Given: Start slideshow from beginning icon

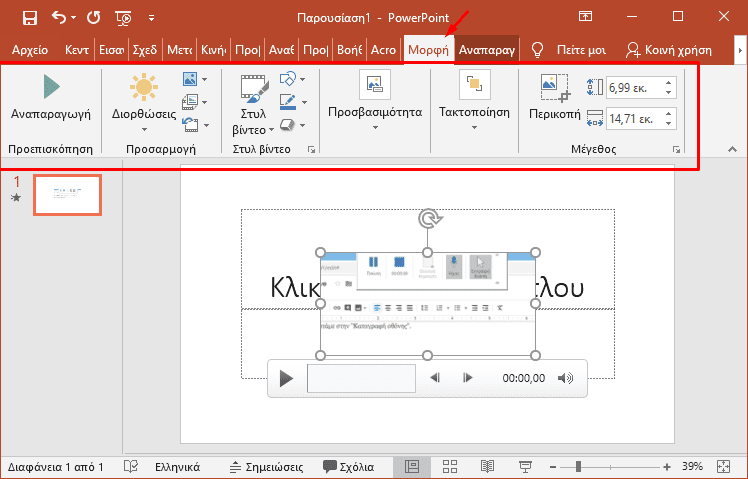Looking at the screenshot, I should coord(124,18).
